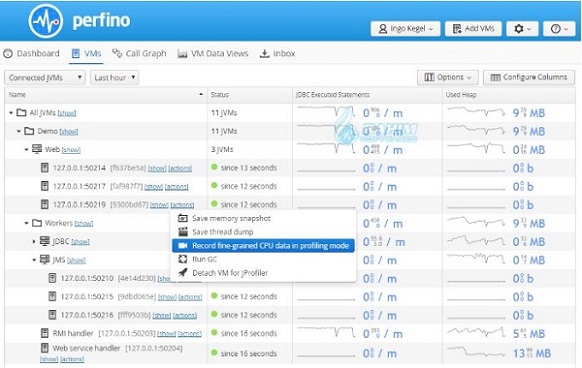The height and width of the screenshot is (368, 582).
Task: Click the Workers folder icon
Action: click(x=37, y=223)
